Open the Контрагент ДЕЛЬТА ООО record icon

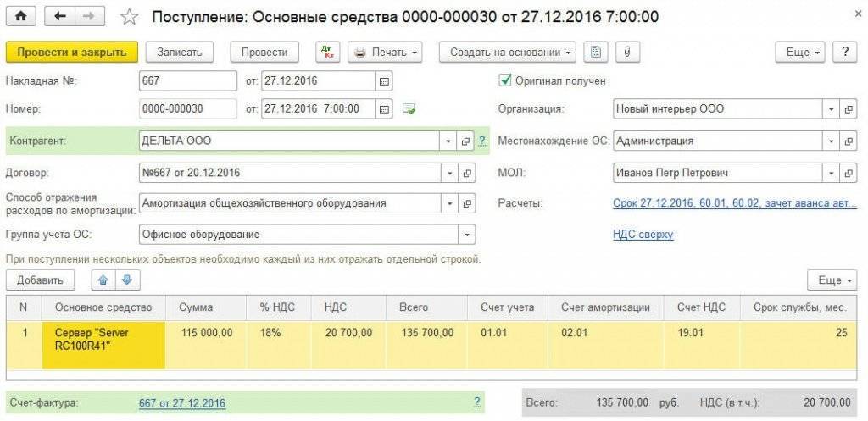(466, 141)
